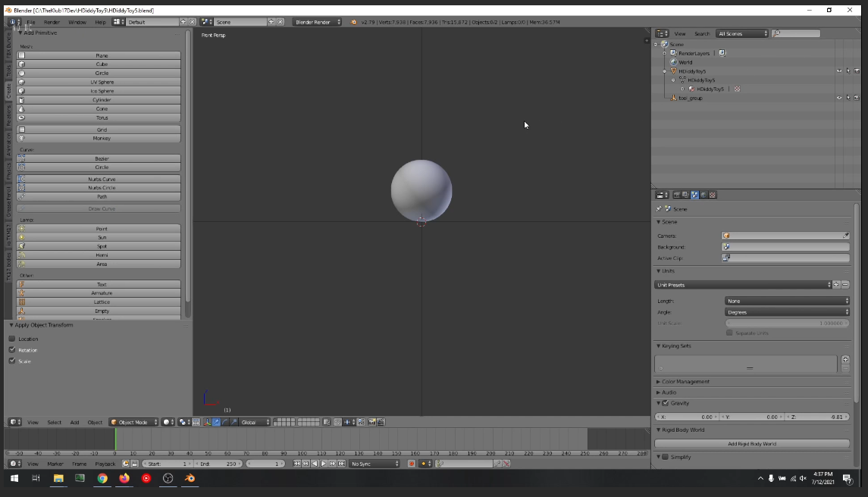Click the Play animation forward button
The image size is (868, 497).
coord(324,464)
